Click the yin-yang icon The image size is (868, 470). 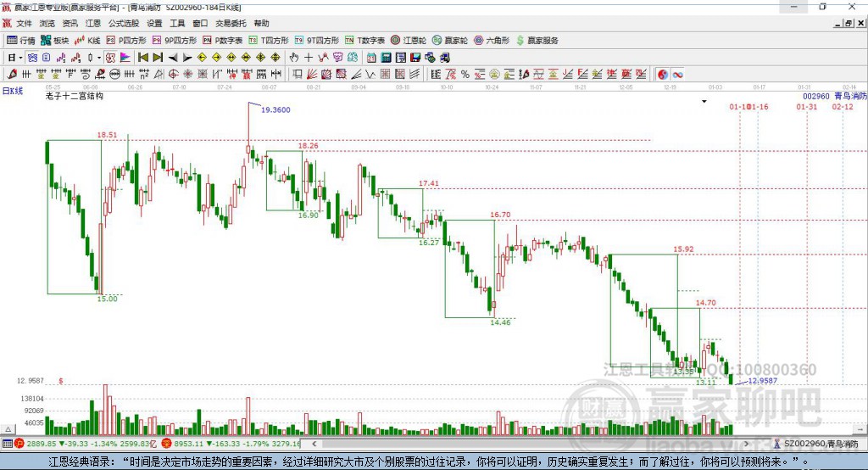[663, 75]
